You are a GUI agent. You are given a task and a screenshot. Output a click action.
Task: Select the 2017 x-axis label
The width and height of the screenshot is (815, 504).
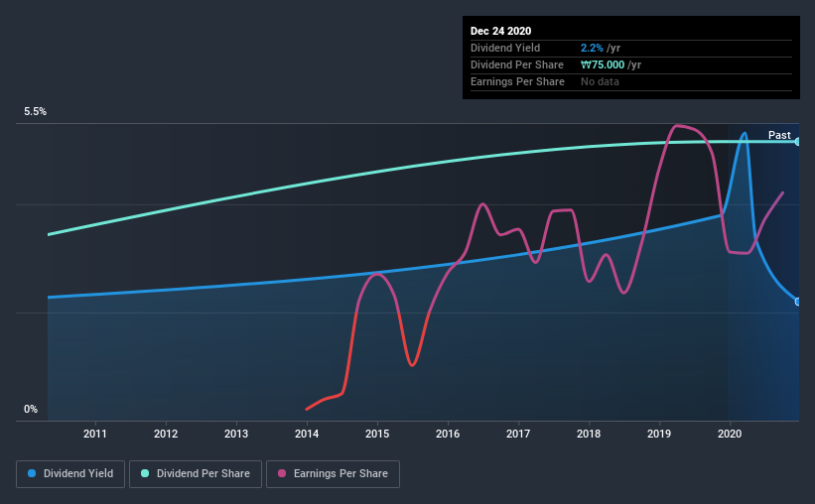pos(518,434)
